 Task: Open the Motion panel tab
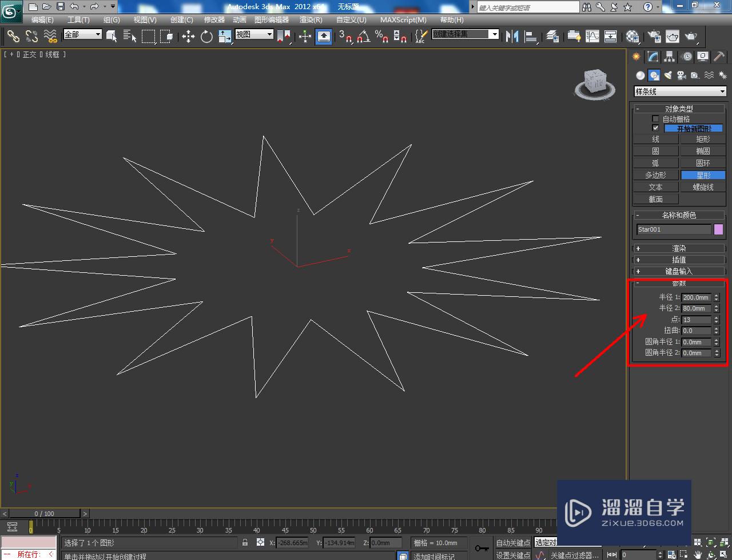click(x=686, y=57)
